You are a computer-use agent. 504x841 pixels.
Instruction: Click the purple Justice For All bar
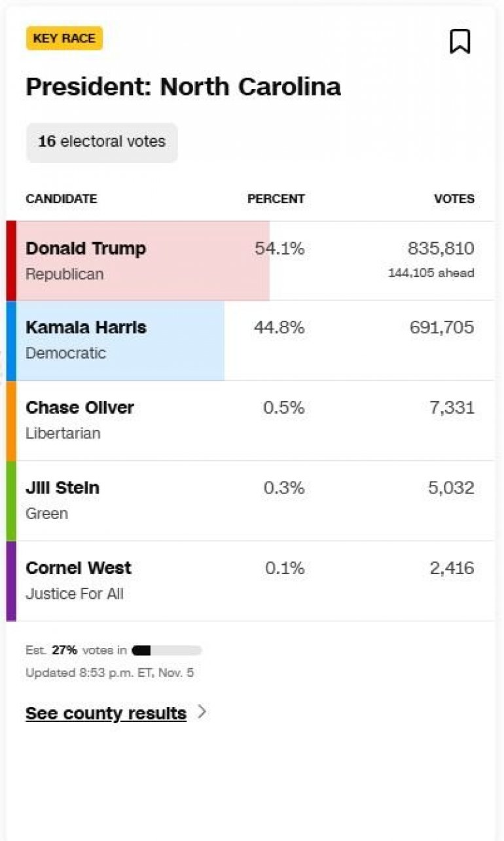[11, 581]
